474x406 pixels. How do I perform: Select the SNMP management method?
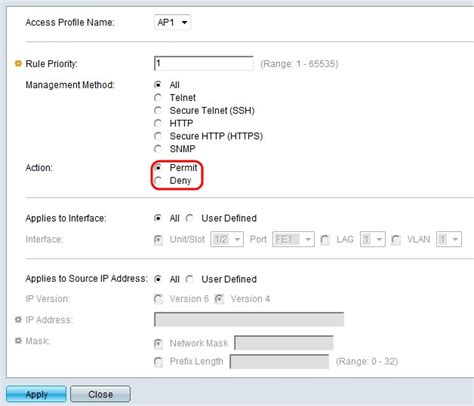point(158,149)
